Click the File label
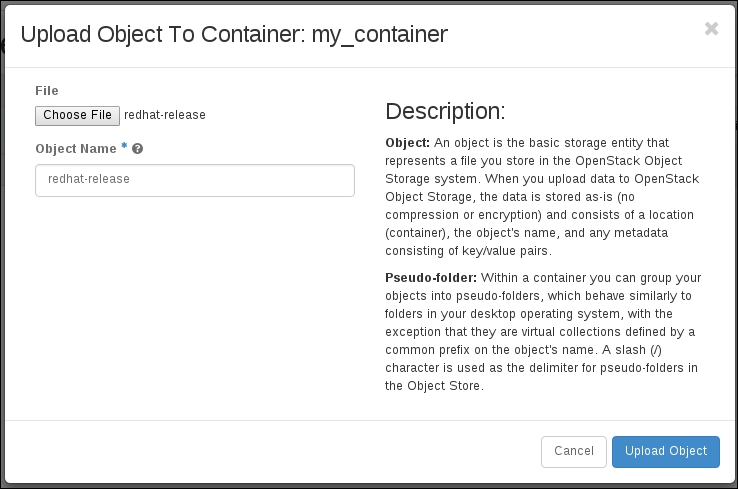Screen dimensions: 738x489 (47, 91)
